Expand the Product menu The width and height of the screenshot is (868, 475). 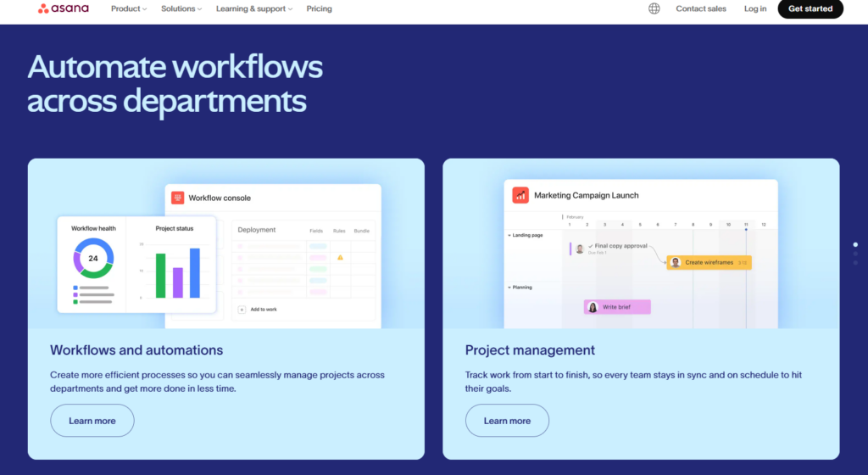click(129, 8)
